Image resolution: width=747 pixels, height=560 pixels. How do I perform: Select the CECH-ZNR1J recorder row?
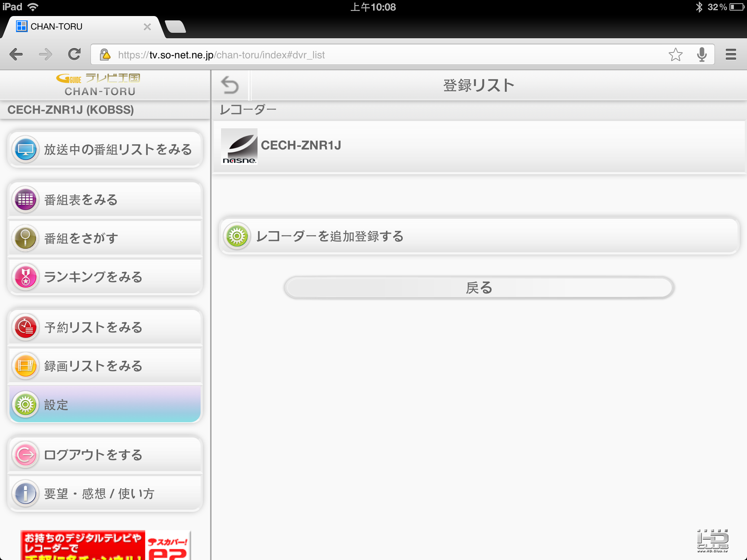coord(479,147)
